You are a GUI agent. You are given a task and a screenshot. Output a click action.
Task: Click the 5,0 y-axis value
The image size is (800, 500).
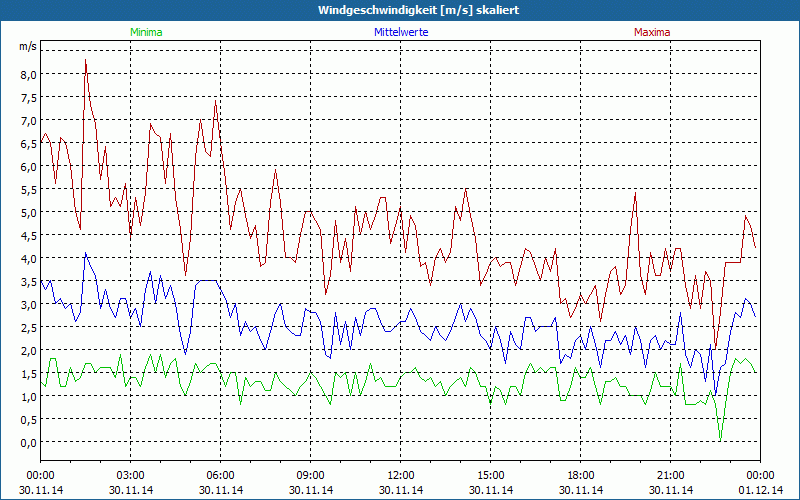tap(28, 212)
